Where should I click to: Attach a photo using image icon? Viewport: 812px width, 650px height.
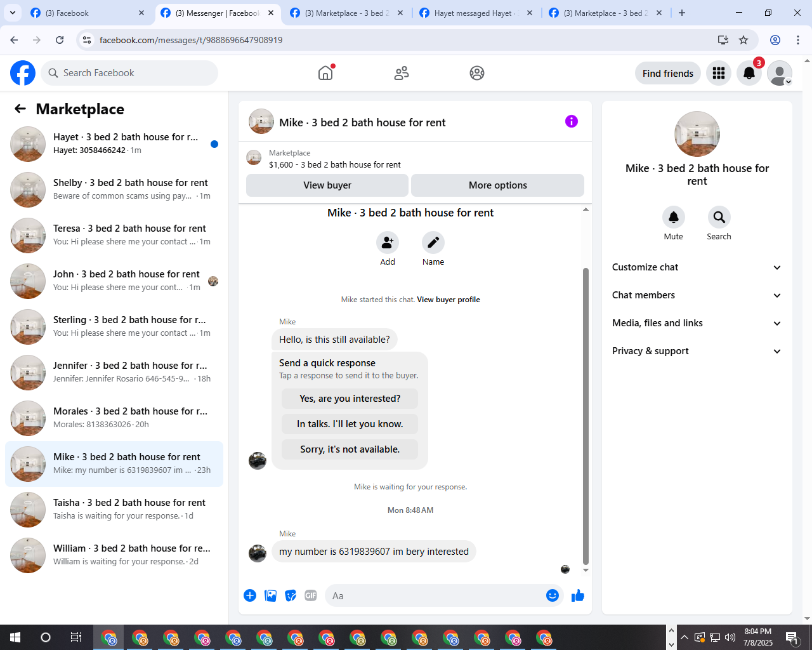tap(270, 595)
